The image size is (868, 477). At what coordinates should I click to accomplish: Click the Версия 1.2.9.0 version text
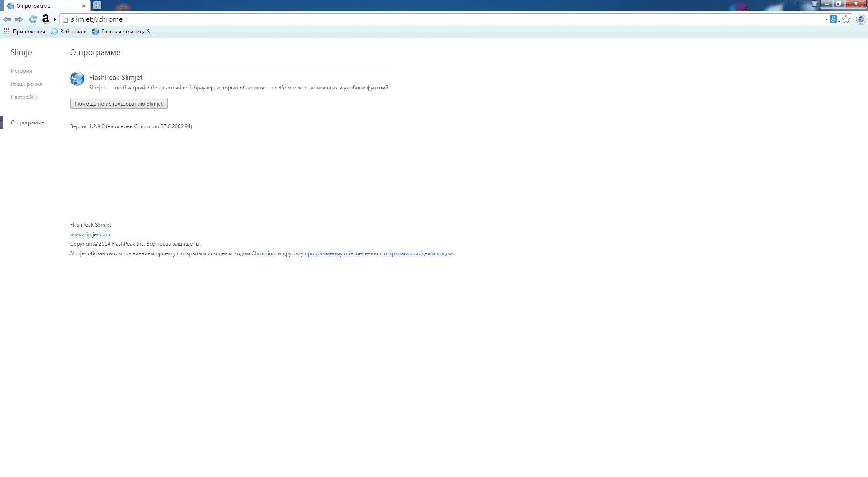(x=131, y=126)
